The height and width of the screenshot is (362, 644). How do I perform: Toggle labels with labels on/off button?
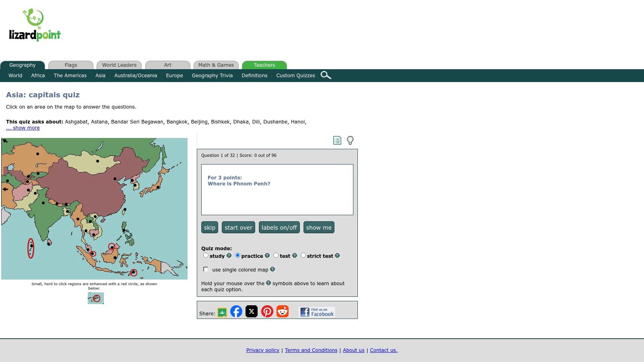(279, 227)
